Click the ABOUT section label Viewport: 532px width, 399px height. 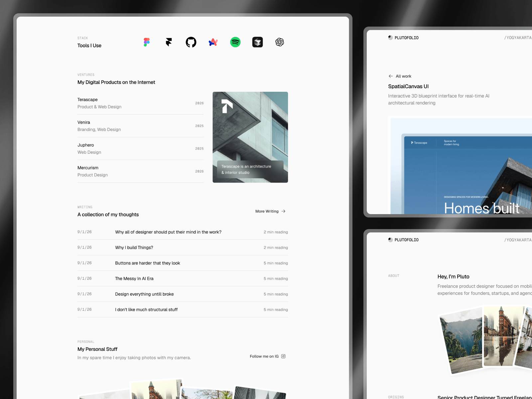click(x=394, y=276)
